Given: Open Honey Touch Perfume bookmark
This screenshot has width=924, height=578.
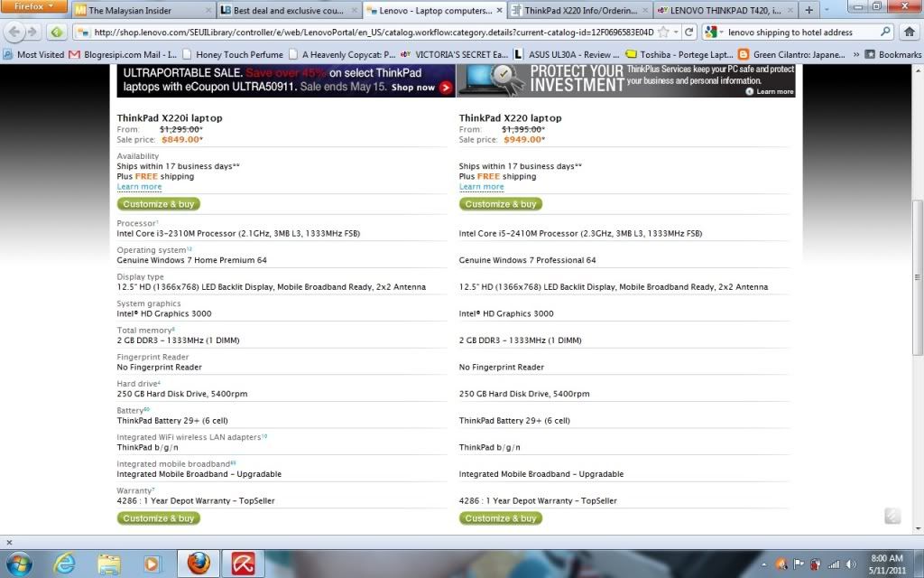Looking at the screenshot, I should pyautogui.click(x=233, y=54).
